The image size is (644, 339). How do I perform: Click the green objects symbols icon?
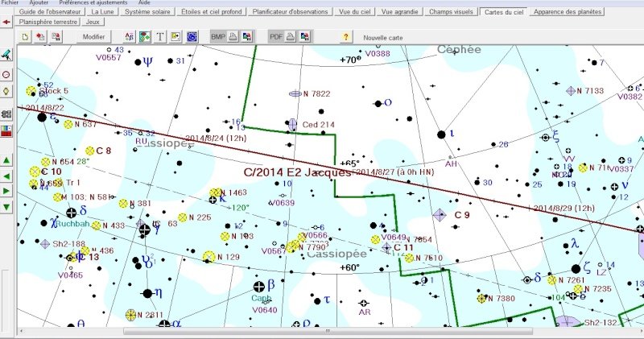145,37
